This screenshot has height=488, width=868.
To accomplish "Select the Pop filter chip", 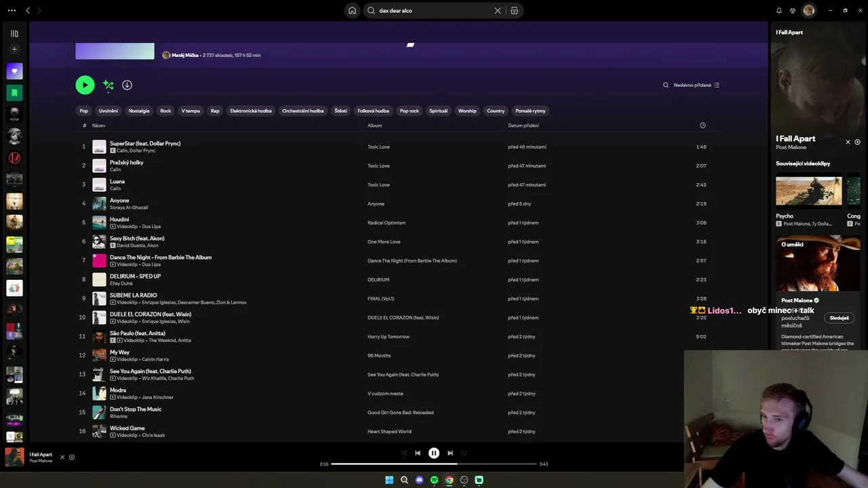I will [x=84, y=110].
